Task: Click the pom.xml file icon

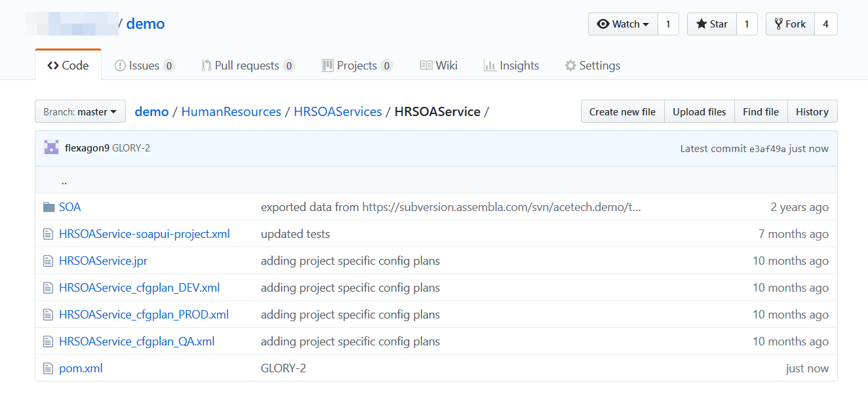Action: pyautogui.click(x=47, y=368)
